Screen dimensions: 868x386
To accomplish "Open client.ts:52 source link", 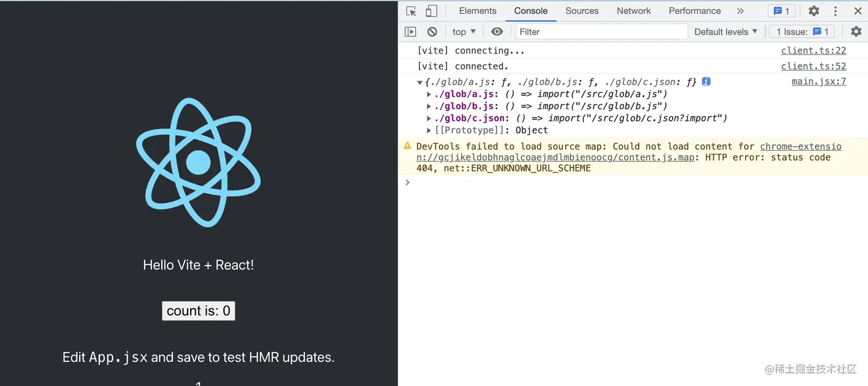I will pos(813,66).
